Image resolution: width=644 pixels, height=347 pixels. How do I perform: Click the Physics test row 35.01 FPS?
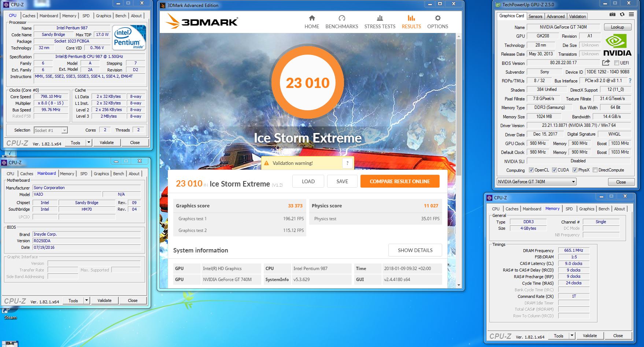[x=375, y=219]
